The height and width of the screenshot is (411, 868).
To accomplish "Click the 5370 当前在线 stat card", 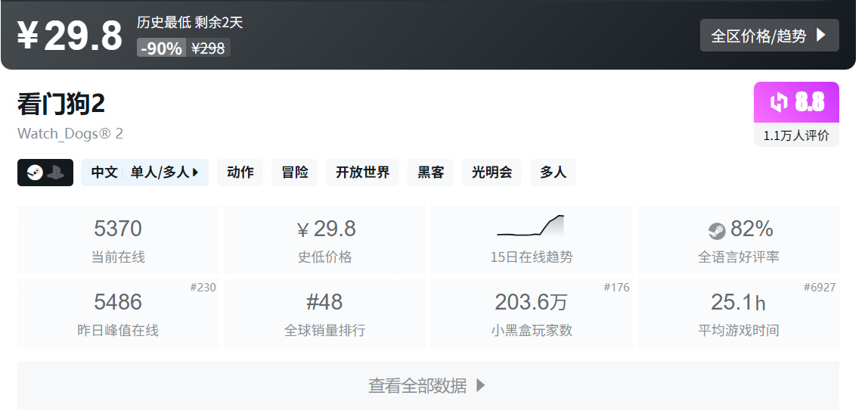I will [118, 240].
